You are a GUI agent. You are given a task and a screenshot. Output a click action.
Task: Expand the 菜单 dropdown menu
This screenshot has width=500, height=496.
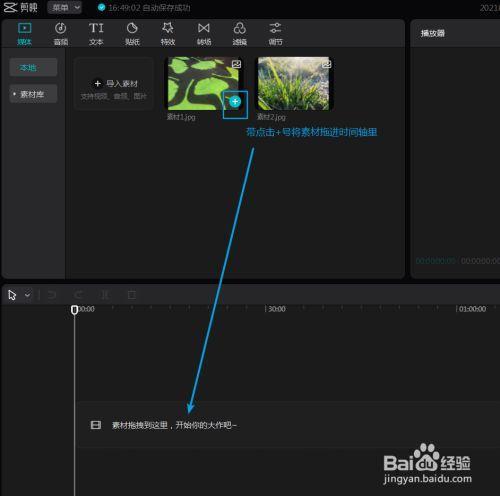click(64, 7)
